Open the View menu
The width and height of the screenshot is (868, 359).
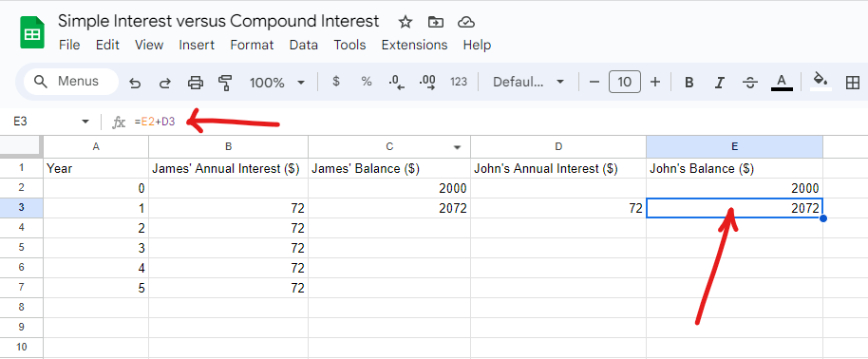pyautogui.click(x=149, y=46)
